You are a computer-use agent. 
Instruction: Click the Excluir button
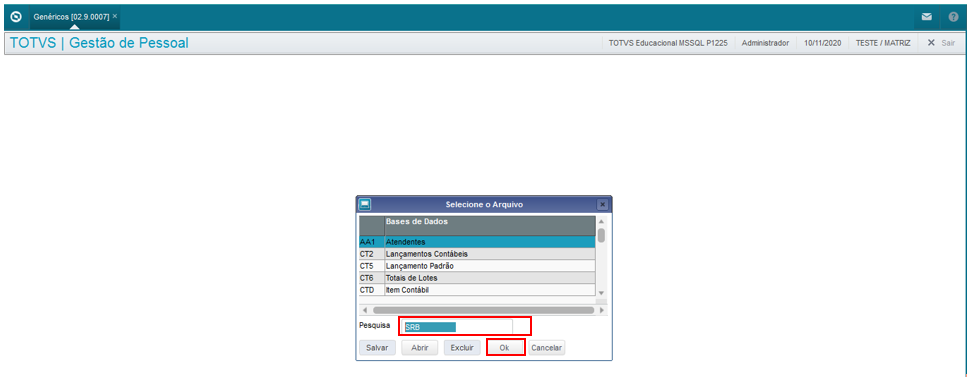pos(462,348)
